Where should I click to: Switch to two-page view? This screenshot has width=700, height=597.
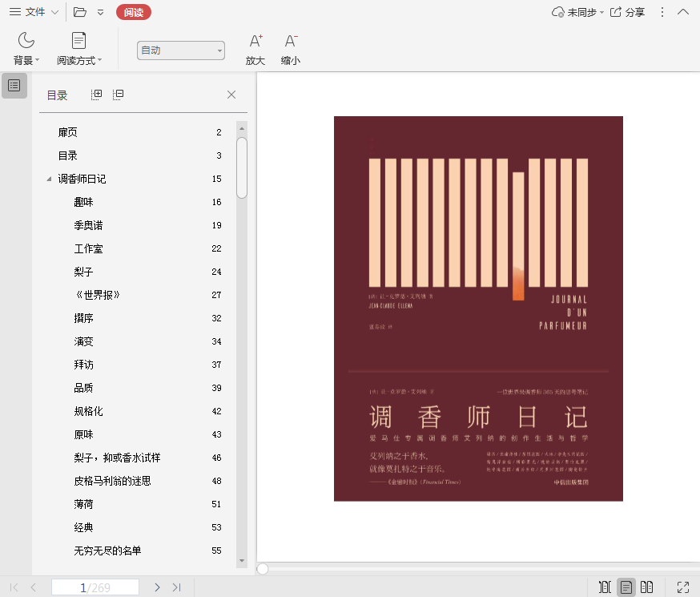(x=647, y=587)
